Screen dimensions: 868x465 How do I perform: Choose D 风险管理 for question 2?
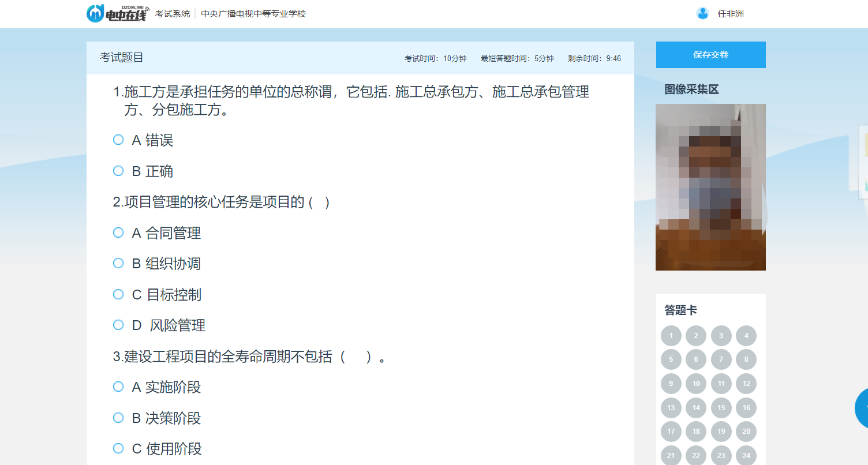click(x=118, y=325)
